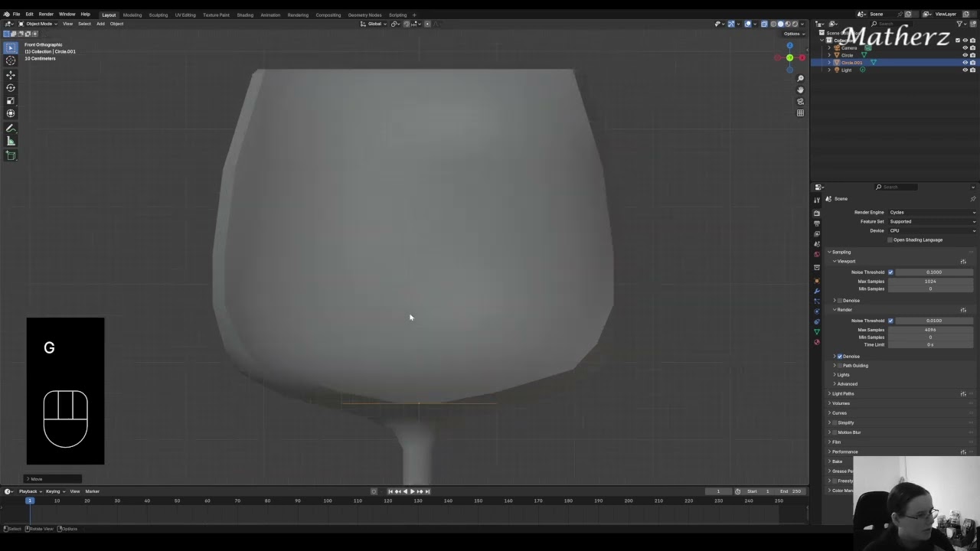Uncheck Render Noise Threshold checkbox
Image resolution: width=980 pixels, height=551 pixels.
tap(890, 321)
